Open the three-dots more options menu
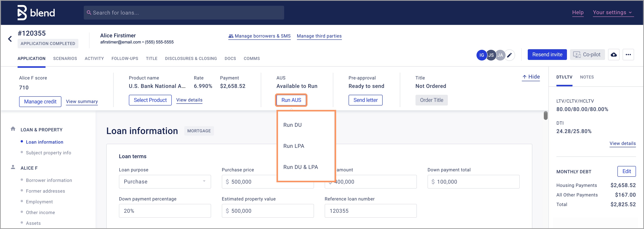The height and width of the screenshot is (229, 644). coord(628,55)
